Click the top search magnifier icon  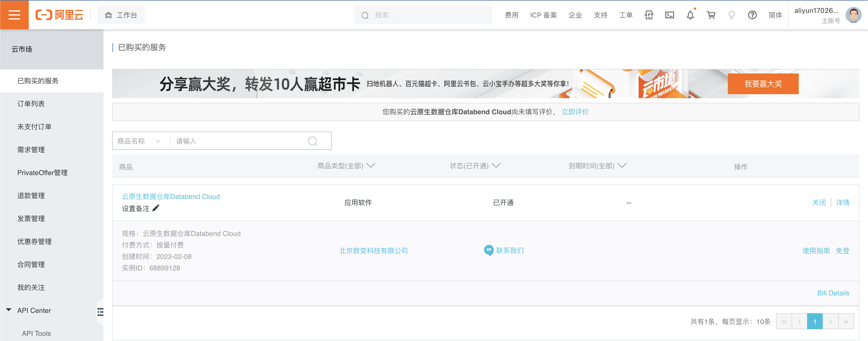click(x=365, y=15)
